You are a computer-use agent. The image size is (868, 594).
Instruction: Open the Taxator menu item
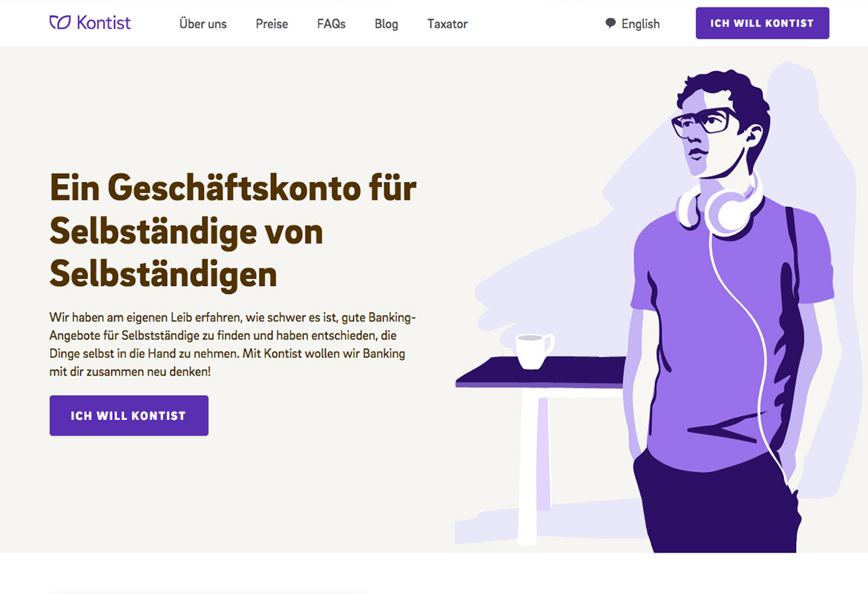click(447, 24)
